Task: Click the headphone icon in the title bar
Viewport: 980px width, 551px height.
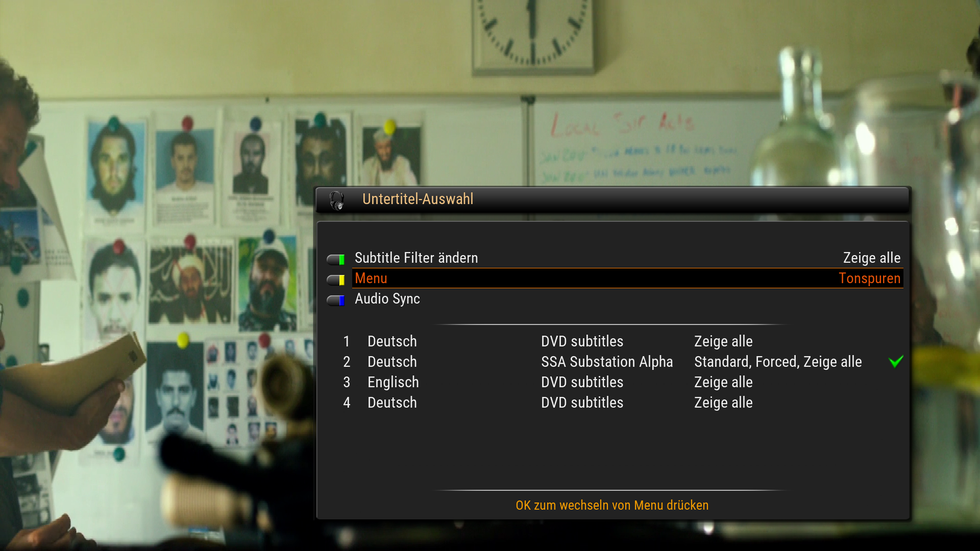Action: tap(336, 201)
